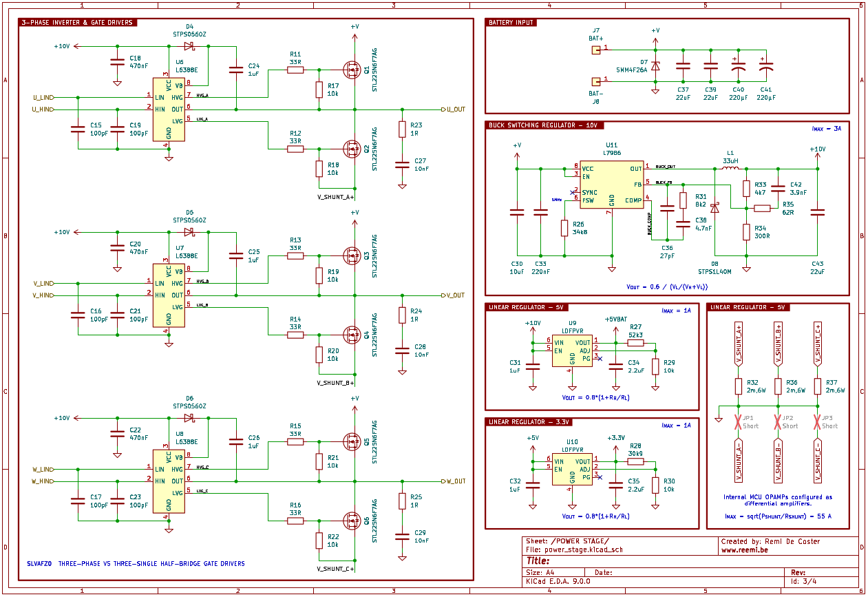Select the R11 33R resistor symbol
The height and width of the screenshot is (597, 868).
click(295, 70)
